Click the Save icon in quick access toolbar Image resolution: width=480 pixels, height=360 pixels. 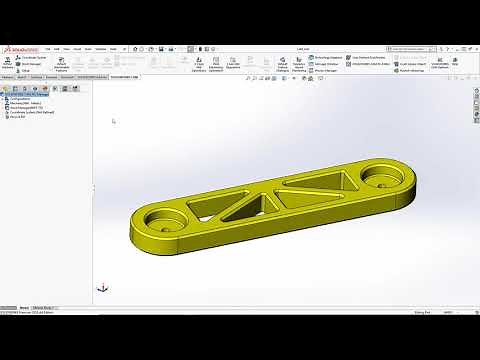tap(161, 49)
